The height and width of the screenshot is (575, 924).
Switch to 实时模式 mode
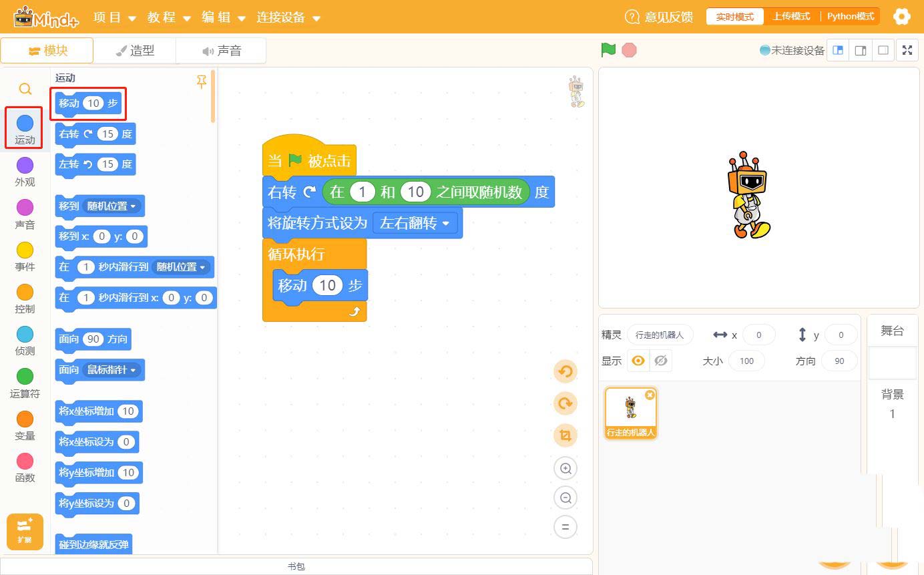(x=734, y=17)
